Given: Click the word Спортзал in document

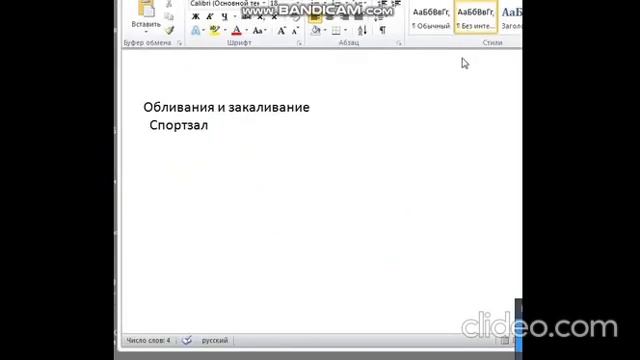Looking at the screenshot, I should 179,125.
